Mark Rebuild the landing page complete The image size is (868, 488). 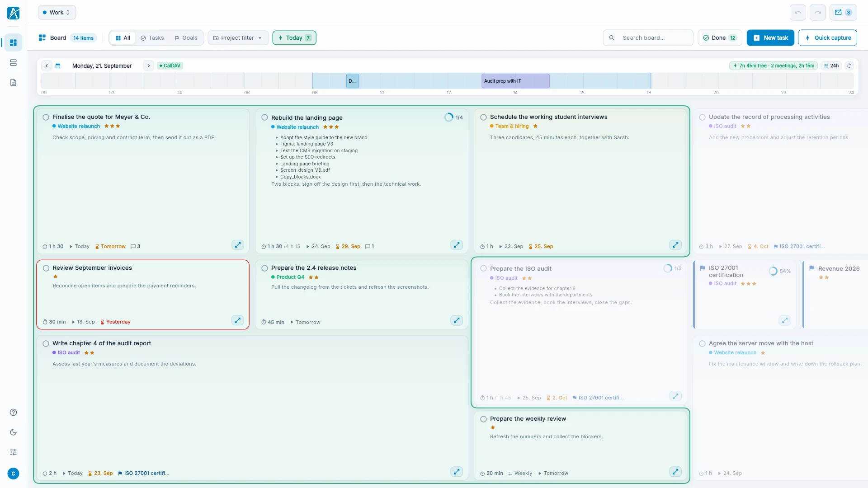pyautogui.click(x=264, y=117)
